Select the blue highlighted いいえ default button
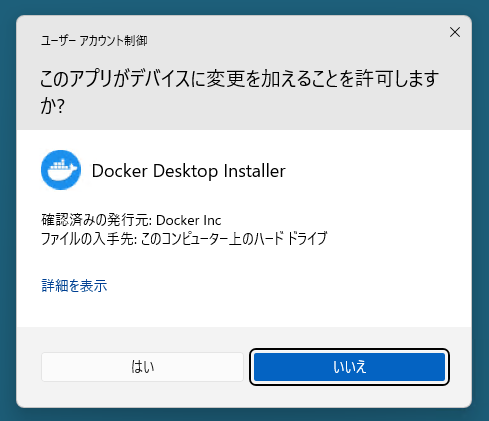489x421 pixels. point(349,367)
